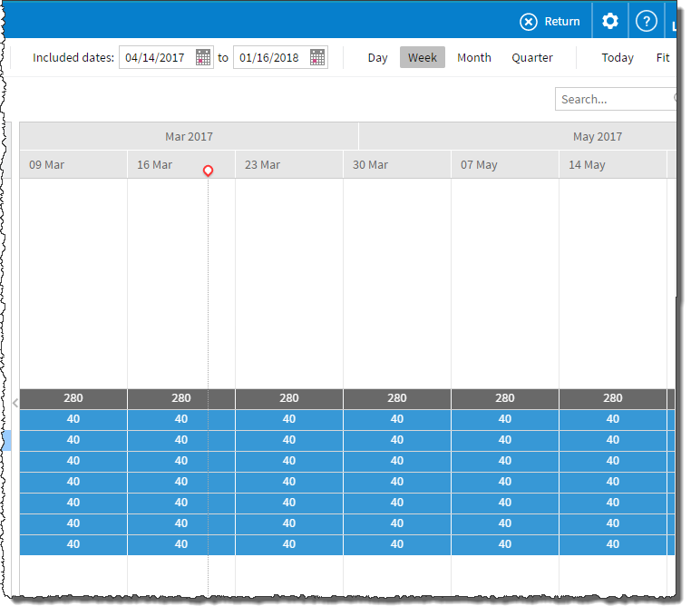Click the Fit button
Image resolution: width=691 pixels, height=616 pixels.
tap(663, 58)
